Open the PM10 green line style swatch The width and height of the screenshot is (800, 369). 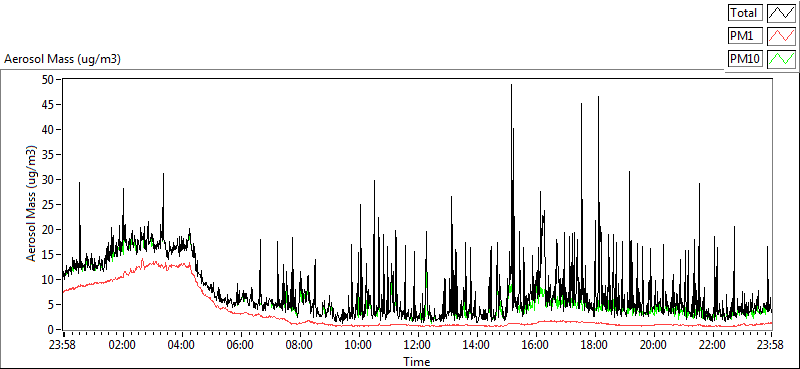coord(781,59)
